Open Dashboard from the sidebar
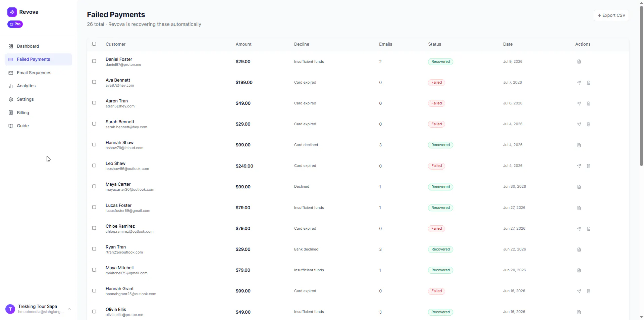This screenshot has height=320, width=644. 38,46
